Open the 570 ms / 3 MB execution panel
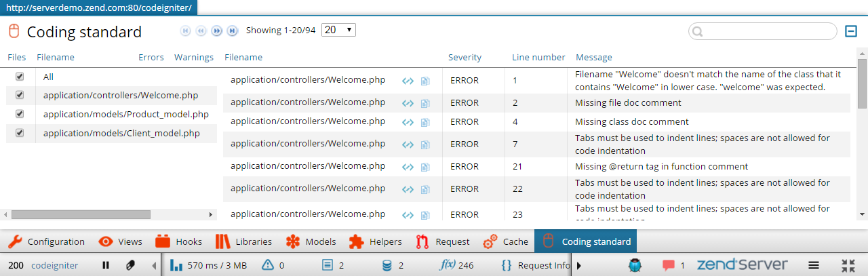This screenshot has height=276, width=868. coord(208,265)
